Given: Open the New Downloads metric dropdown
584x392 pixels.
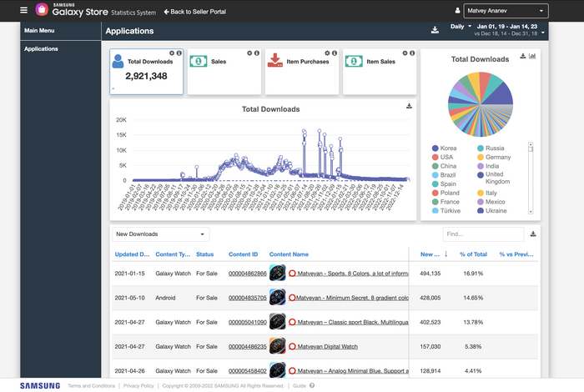Looking at the screenshot, I should pos(160,234).
